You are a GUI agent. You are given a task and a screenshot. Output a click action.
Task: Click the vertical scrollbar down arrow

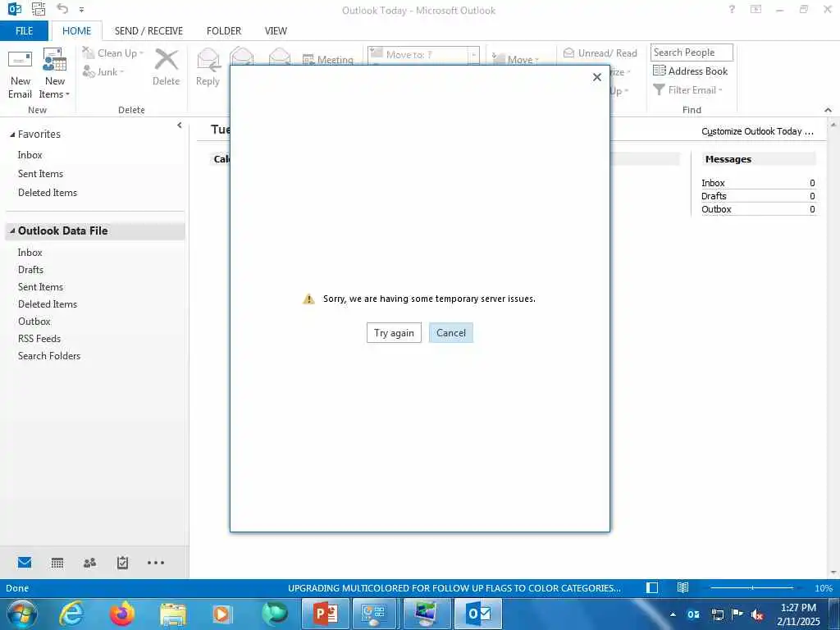point(833,573)
